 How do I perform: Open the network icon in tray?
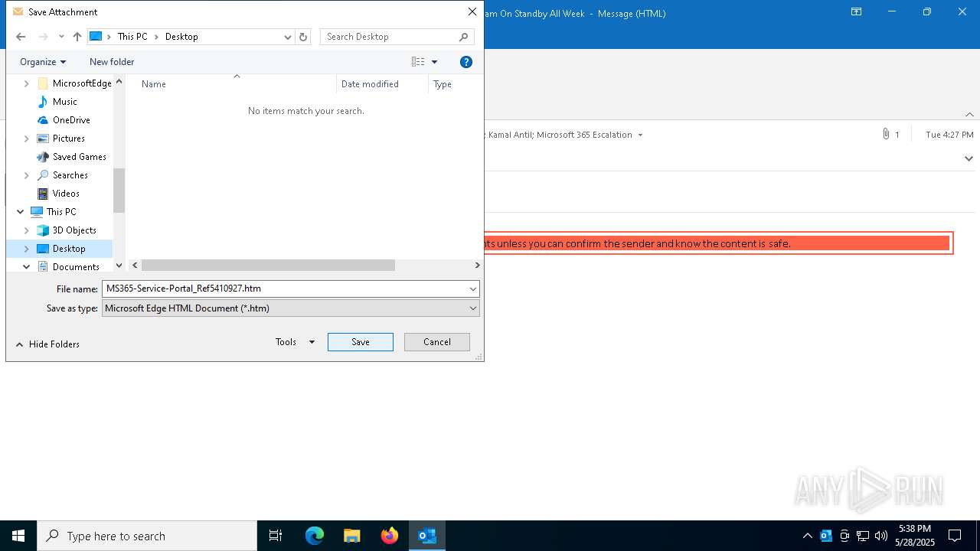point(863,536)
